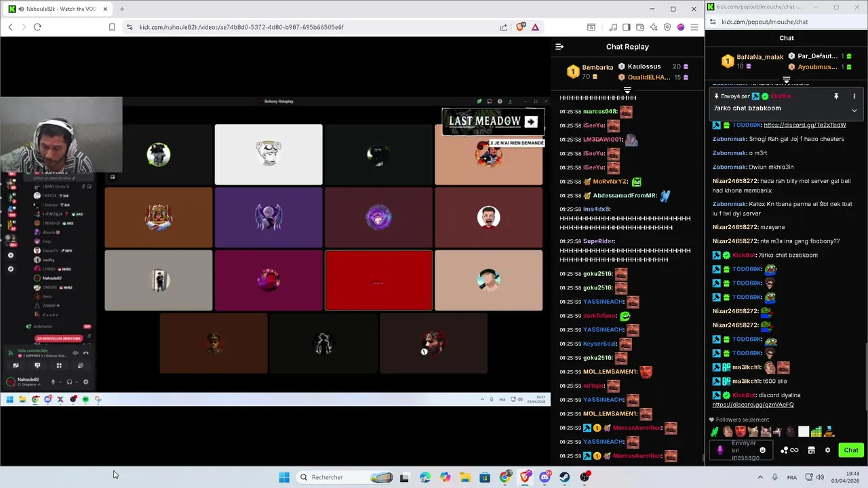Click the username SupeRider in Chat Replay

click(x=599, y=241)
